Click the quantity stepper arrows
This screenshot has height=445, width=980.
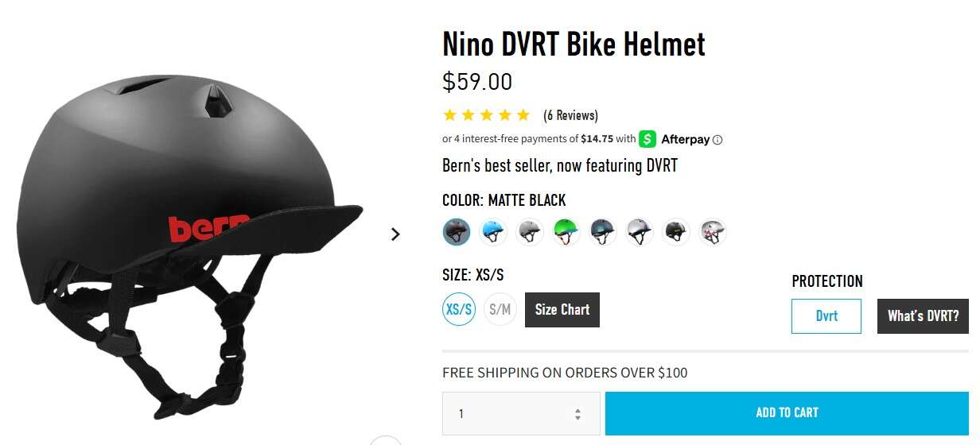[x=577, y=414]
